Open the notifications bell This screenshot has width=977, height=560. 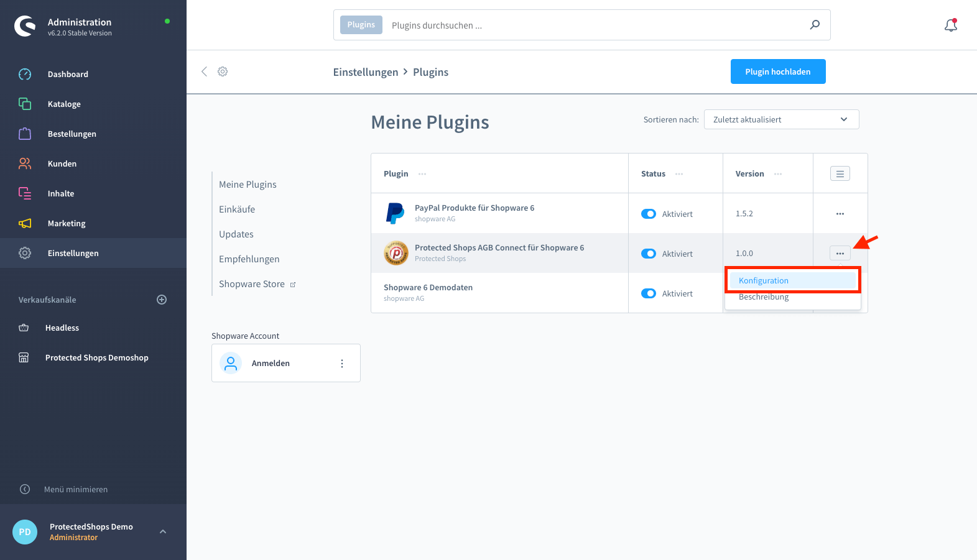coord(950,25)
